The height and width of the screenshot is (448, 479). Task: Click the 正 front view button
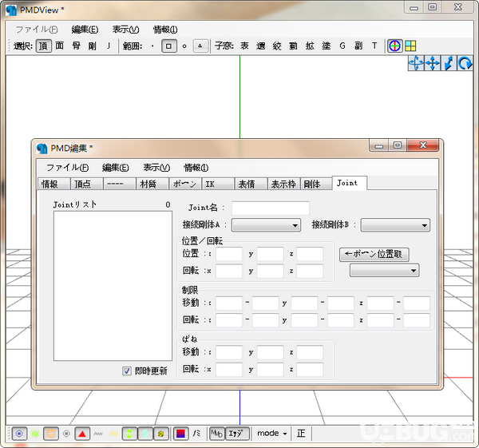pos(301,434)
